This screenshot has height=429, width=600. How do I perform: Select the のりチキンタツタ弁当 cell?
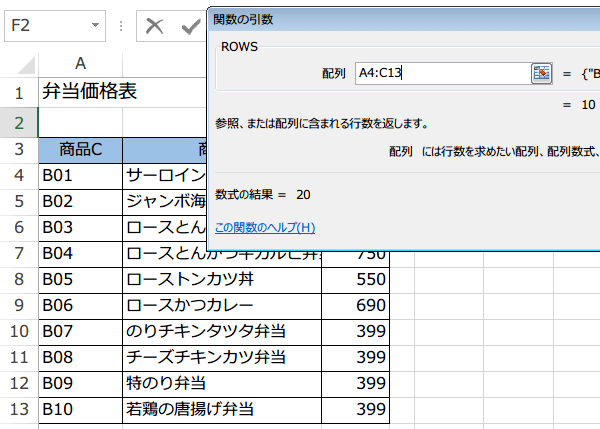[x=221, y=330]
